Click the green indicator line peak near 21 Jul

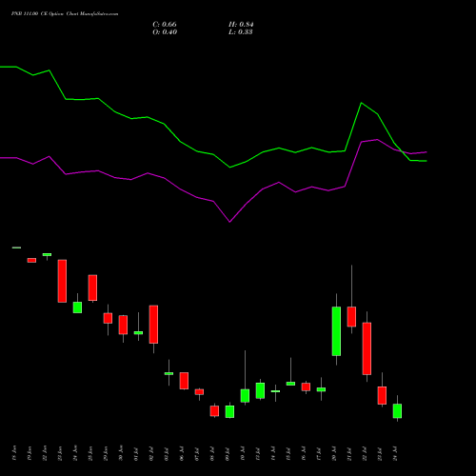[x=362, y=103]
